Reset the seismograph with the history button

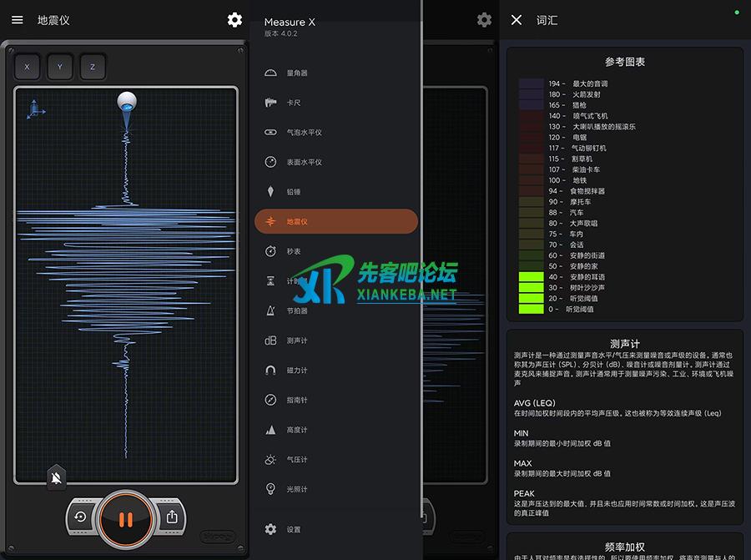(80, 517)
